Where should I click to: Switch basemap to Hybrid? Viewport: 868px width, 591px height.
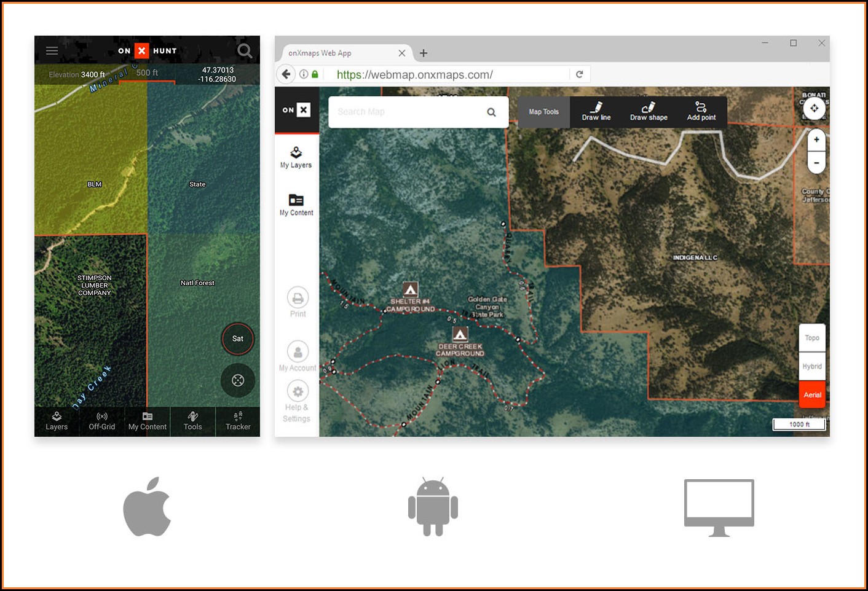(812, 366)
